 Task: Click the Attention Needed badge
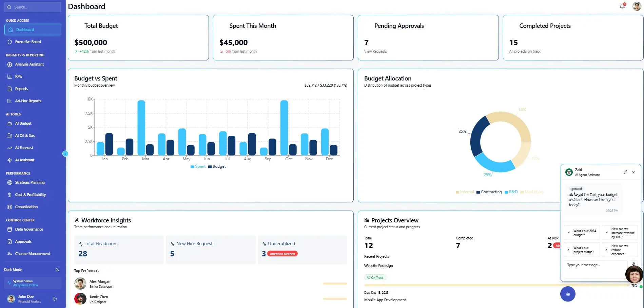coord(282,254)
